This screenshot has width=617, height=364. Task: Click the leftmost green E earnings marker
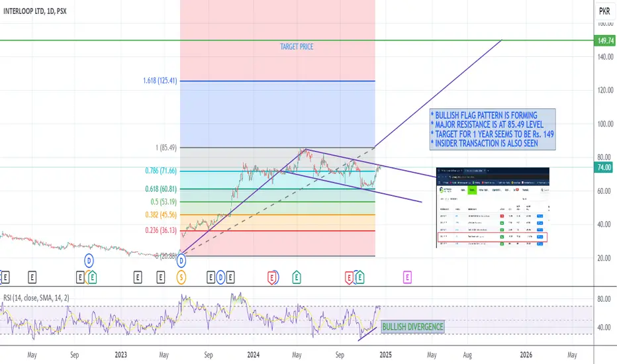pyautogui.click(x=92, y=277)
